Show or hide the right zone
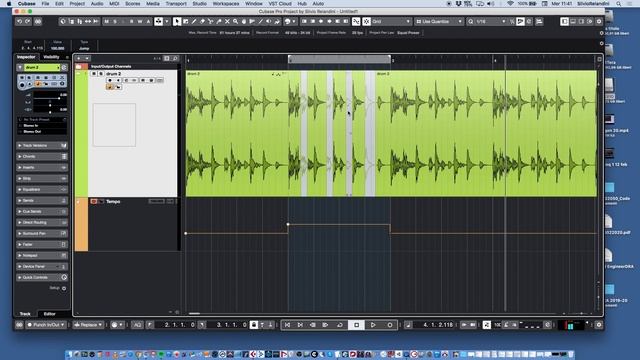Viewport: 640px width, 360px height. click(582, 21)
